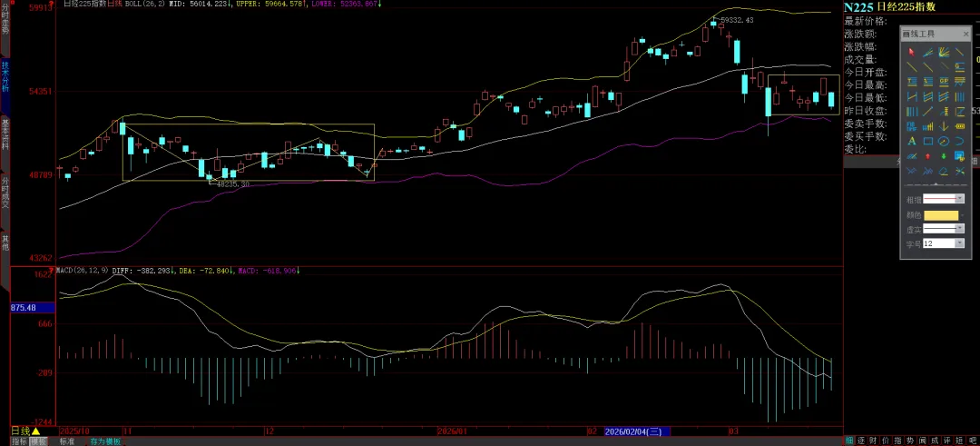
Task: Open the 日线 period selector triangle
Action: pos(36,431)
